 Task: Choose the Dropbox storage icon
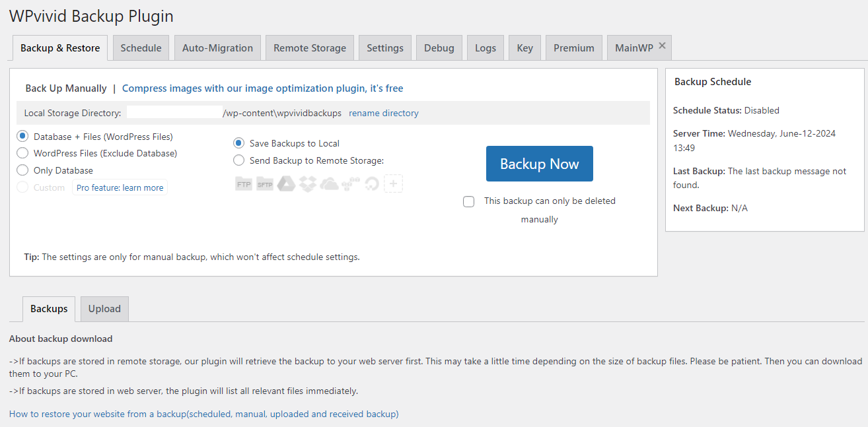click(307, 184)
